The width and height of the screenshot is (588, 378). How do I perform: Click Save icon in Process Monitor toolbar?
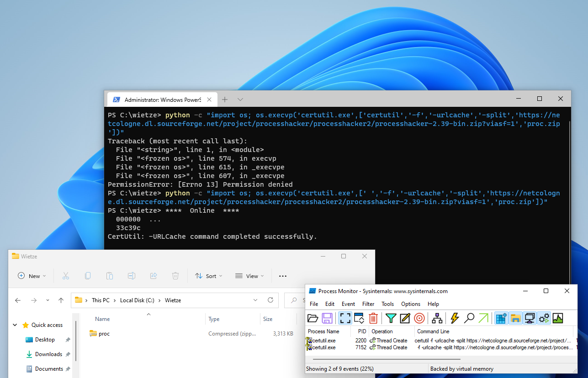tap(327, 318)
